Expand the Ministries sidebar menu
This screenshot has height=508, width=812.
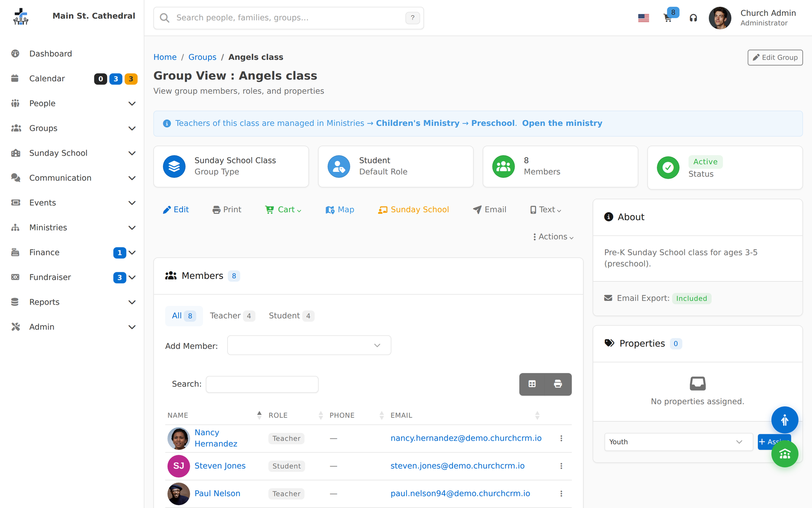tap(72, 228)
